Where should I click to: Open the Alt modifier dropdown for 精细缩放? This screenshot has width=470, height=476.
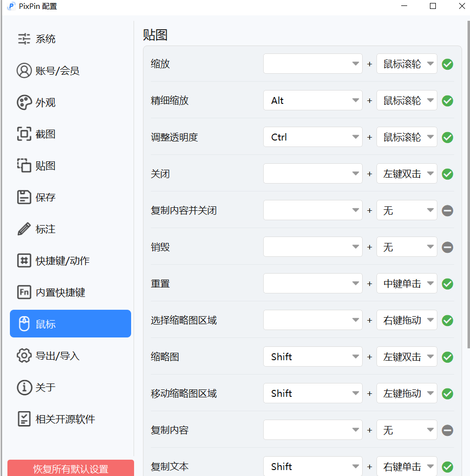pyautogui.click(x=313, y=100)
